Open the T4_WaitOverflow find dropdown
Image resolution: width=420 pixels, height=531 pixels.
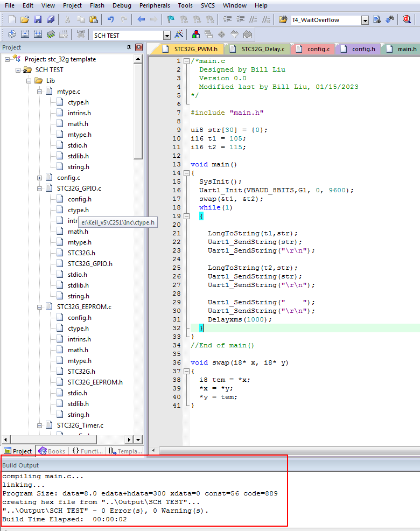pyautogui.click(x=365, y=20)
